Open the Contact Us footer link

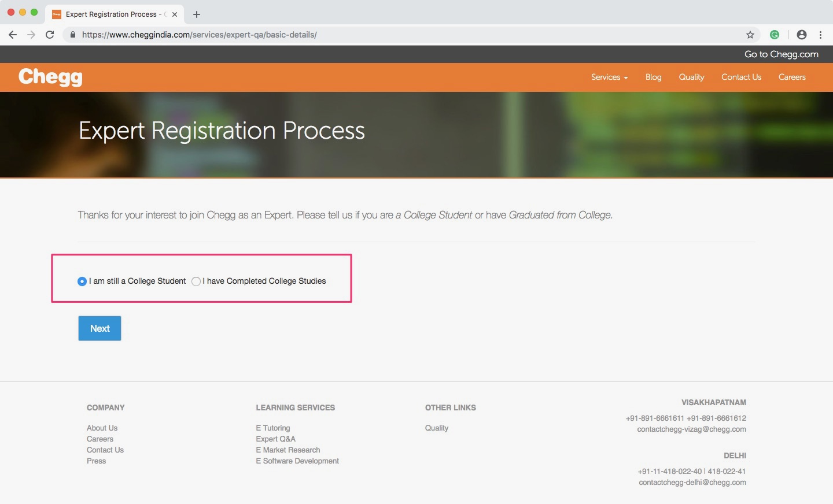tap(105, 450)
